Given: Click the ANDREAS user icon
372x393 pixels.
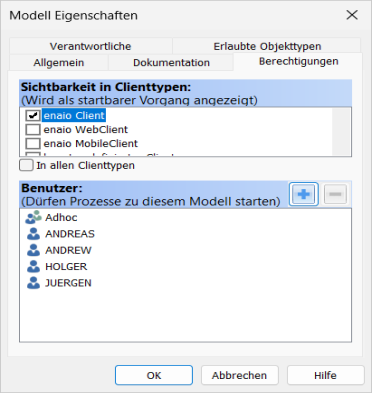Looking at the screenshot, I should (x=33, y=234).
